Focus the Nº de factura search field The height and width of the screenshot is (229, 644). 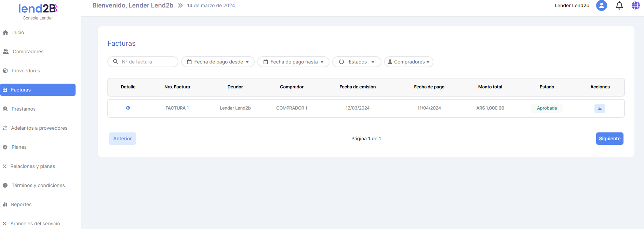coord(147,62)
